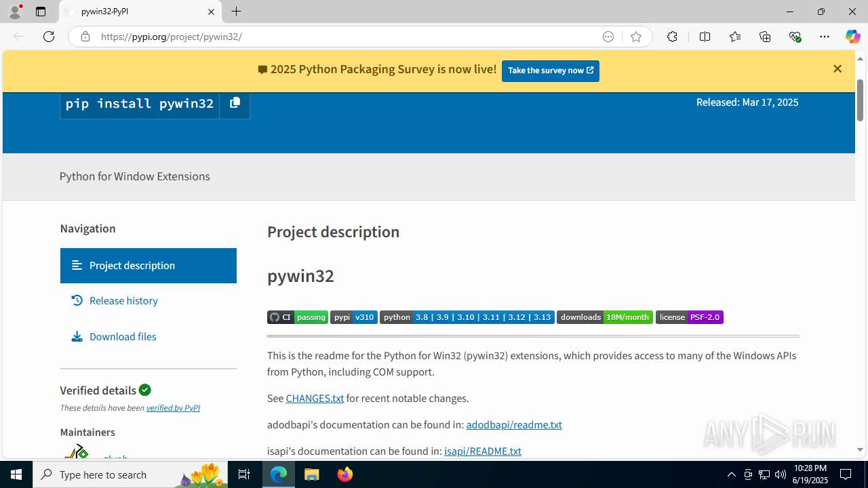
Task: Open the volume control tray icon
Action: point(781,474)
